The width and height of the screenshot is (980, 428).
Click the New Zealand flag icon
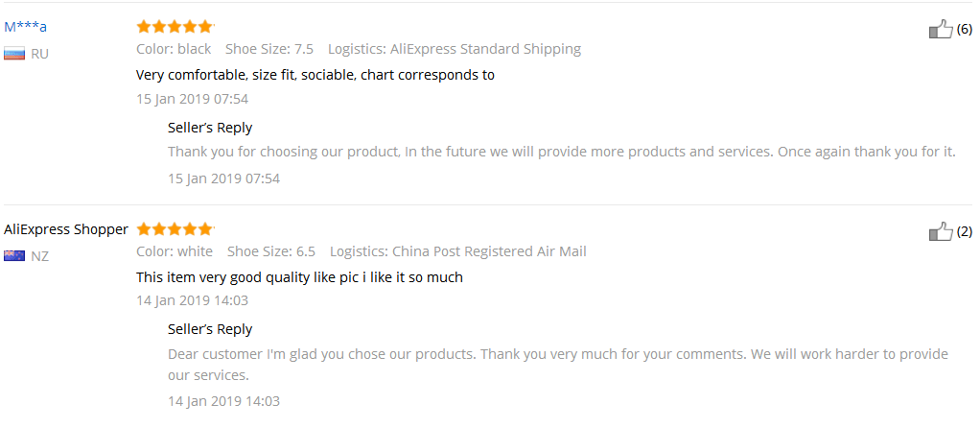tap(14, 256)
